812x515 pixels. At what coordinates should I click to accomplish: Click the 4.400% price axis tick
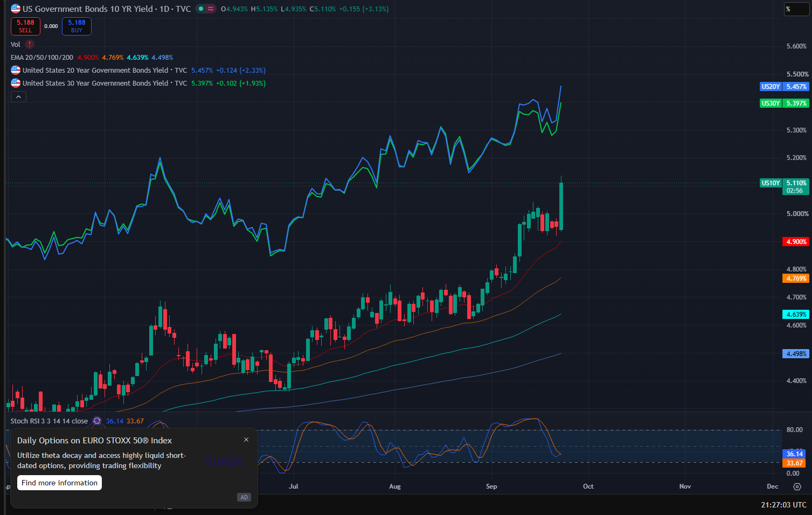pyautogui.click(x=797, y=380)
